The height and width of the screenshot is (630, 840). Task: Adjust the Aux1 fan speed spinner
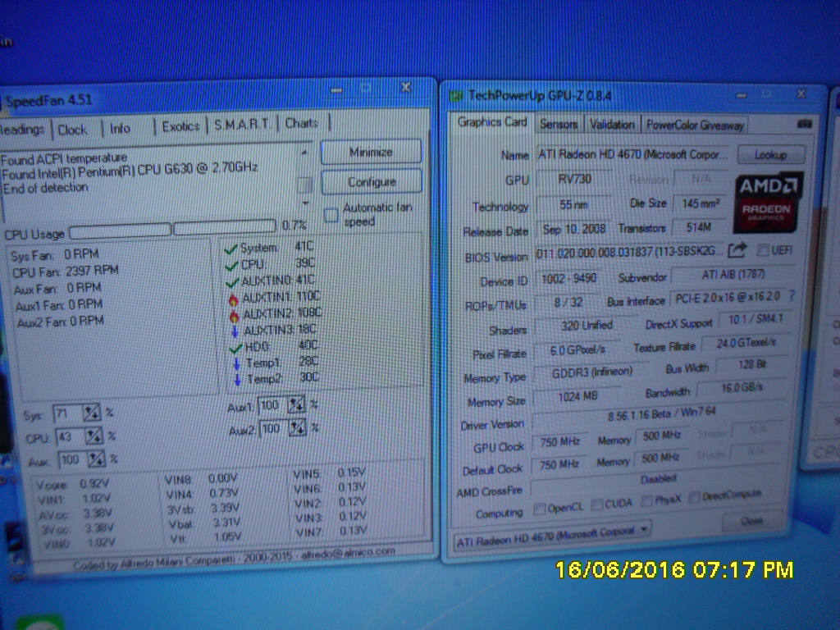pyautogui.click(x=295, y=404)
